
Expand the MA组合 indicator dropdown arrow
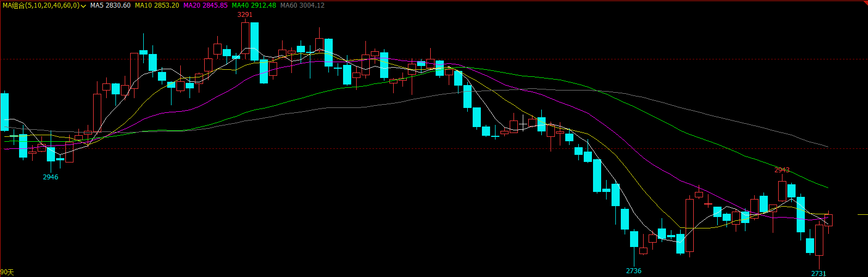[83, 5]
